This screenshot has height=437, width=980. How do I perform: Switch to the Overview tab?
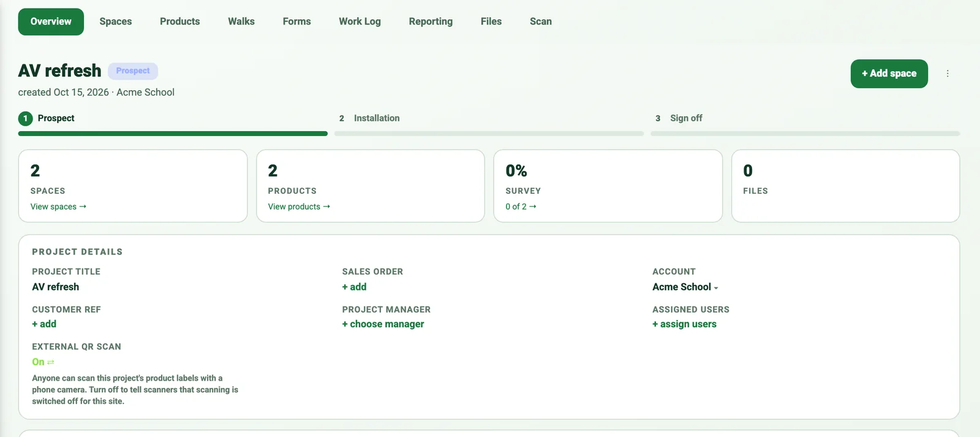pyautogui.click(x=51, y=21)
